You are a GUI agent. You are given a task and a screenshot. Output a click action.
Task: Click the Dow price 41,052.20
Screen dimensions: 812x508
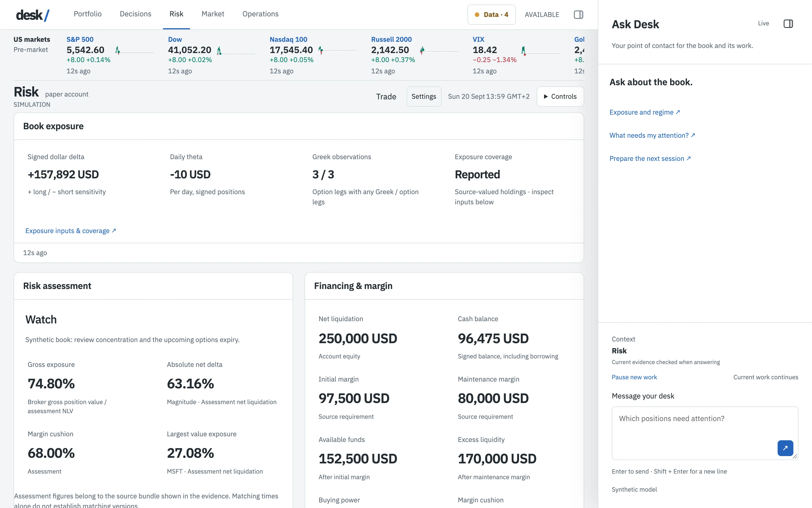pos(189,50)
